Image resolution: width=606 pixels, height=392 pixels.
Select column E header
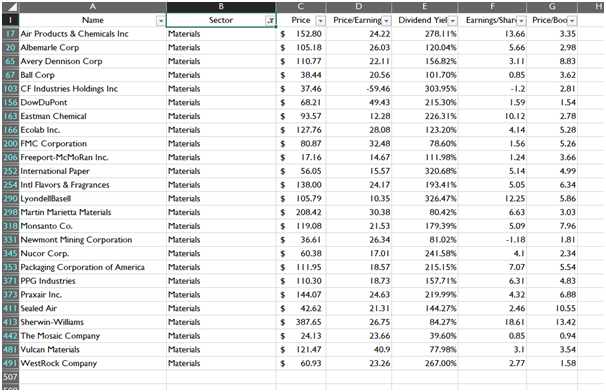[x=425, y=7]
